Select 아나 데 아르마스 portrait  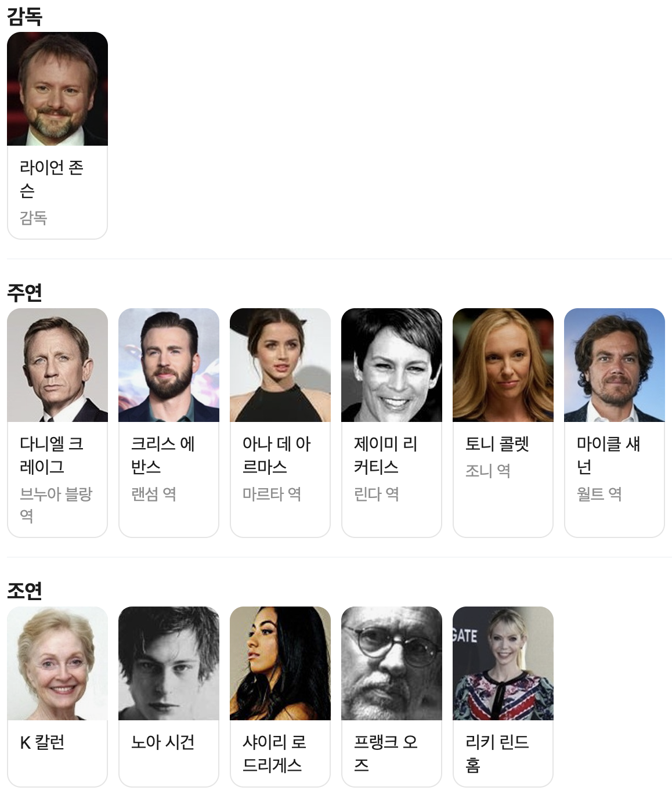coord(280,365)
